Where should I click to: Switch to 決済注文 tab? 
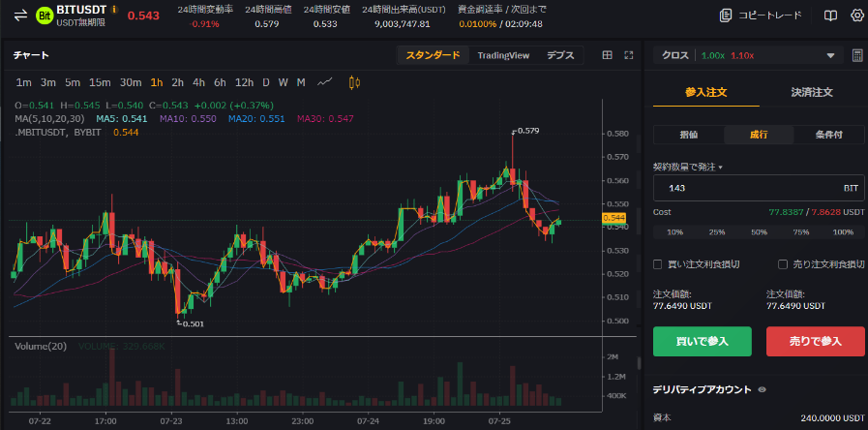point(812,93)
